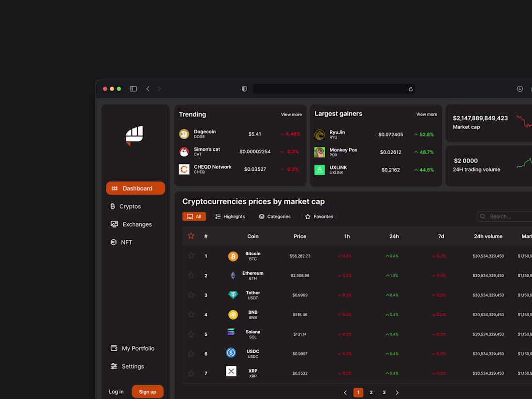
Task: Open View more for Largest gainers
Action: [426, 114]
